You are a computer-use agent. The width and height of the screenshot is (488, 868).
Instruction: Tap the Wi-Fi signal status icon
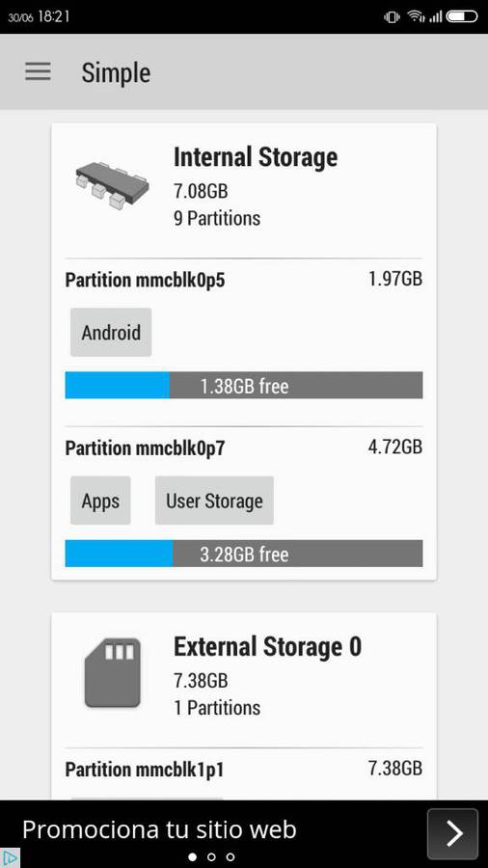[416, 17]
